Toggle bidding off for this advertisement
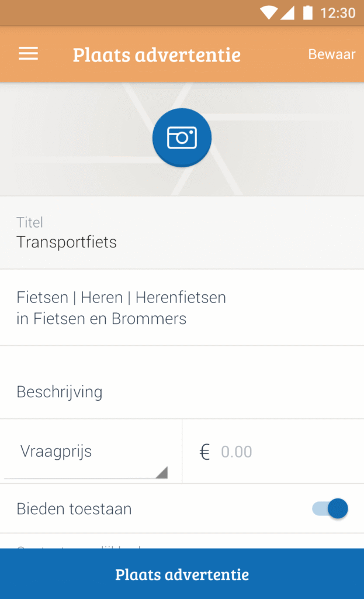364x599 pixels. point(330,508)
